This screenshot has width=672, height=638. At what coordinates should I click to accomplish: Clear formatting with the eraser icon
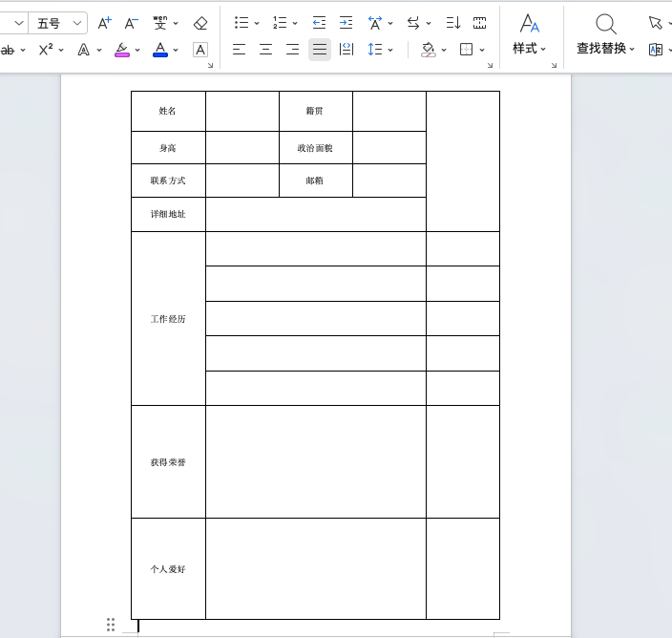pyautogui.click(x=200, y=23)
